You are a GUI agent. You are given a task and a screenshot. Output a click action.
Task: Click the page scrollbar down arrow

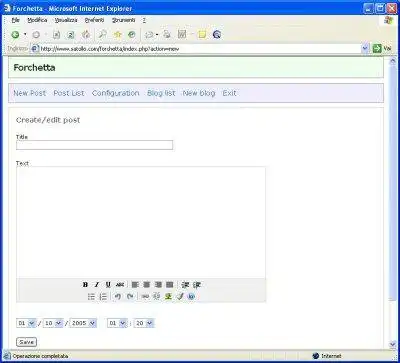click(392, 344)
